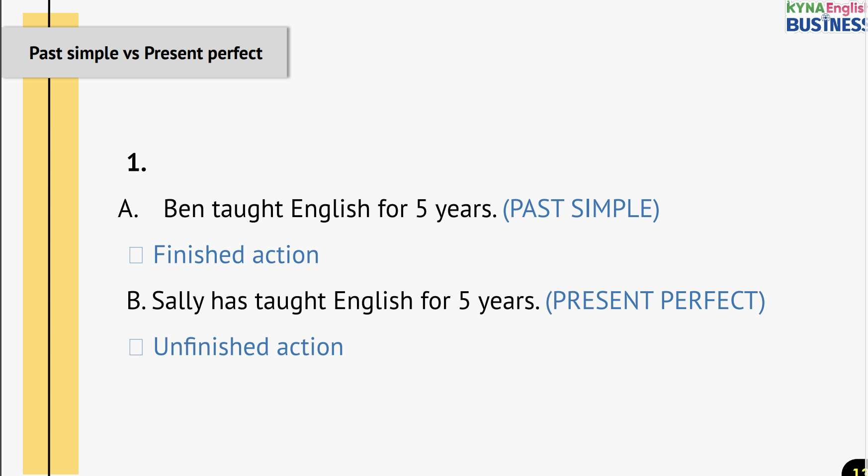
Task: Click the word BUSINESS in the logo
Action: point(826,25)
